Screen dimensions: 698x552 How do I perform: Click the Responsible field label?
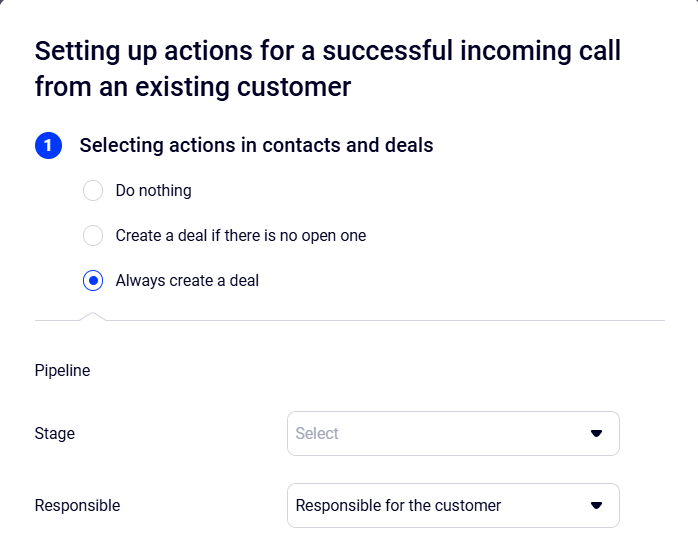tap(77, 506)
